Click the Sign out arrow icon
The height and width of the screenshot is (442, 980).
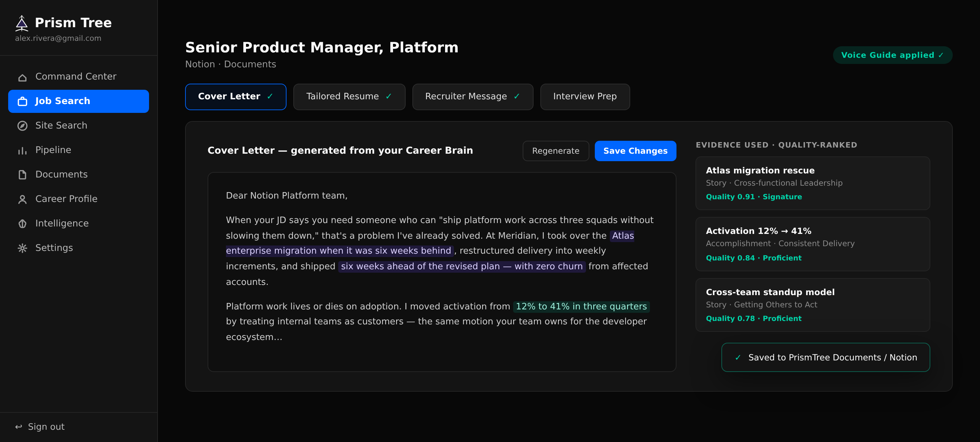coord(18,427)
